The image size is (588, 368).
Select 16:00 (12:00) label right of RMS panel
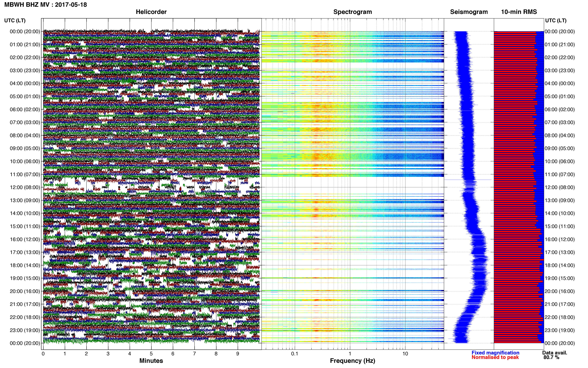pos(560,239)
